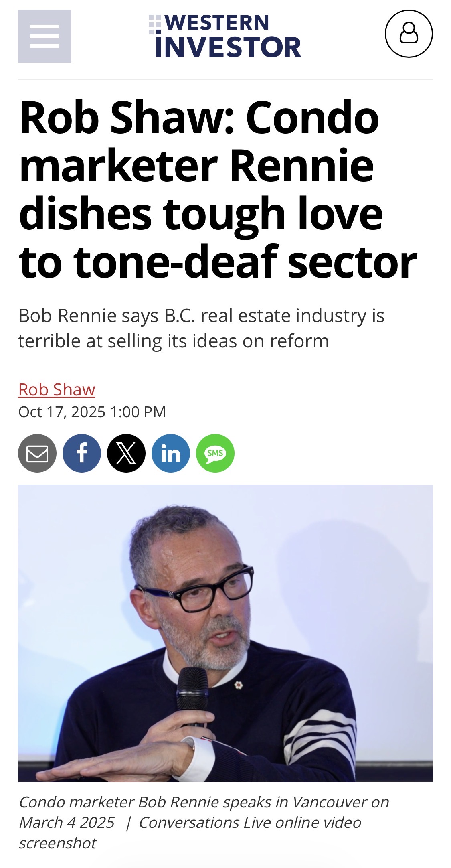Image resolution: width=451 pixels, height=868 pixels.
Task: Click the subheadline about B.C. real estate
Action: [201, 328]
